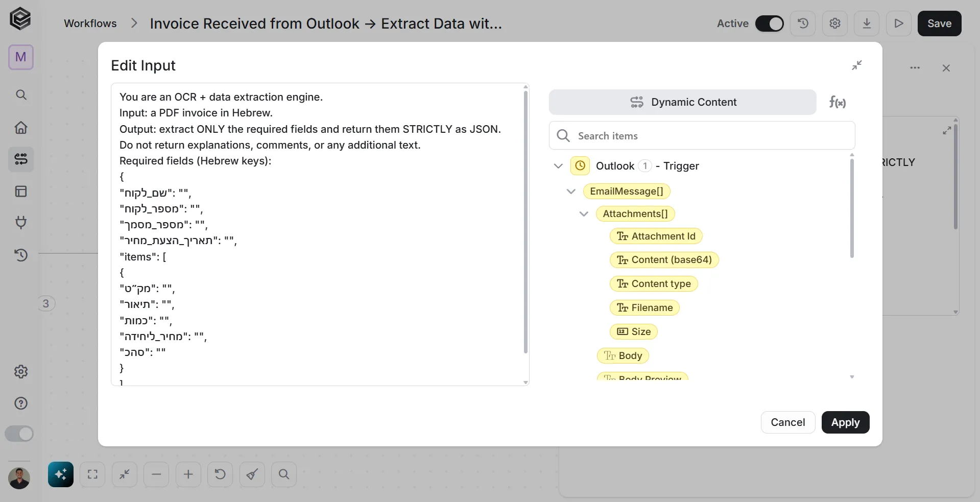Click the app logo icon
Viewport: 980px width, 502px height.
click(20, 19)
